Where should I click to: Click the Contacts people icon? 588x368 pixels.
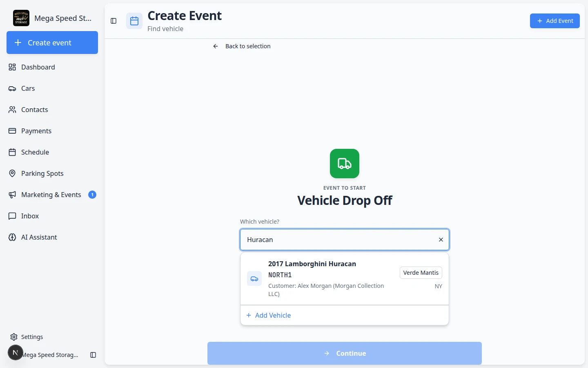pyautogui.click(x=12, y=110)
